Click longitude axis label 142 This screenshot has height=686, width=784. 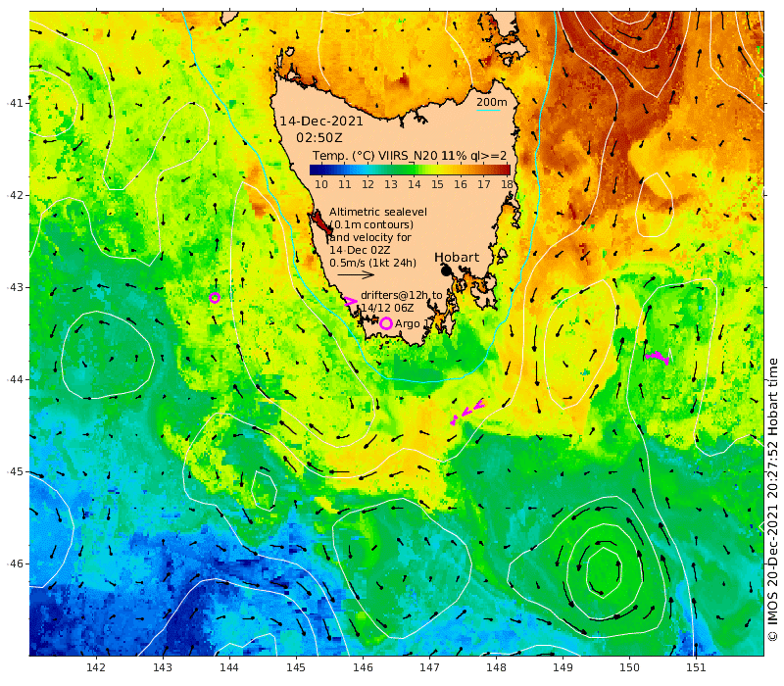point(96,667)
